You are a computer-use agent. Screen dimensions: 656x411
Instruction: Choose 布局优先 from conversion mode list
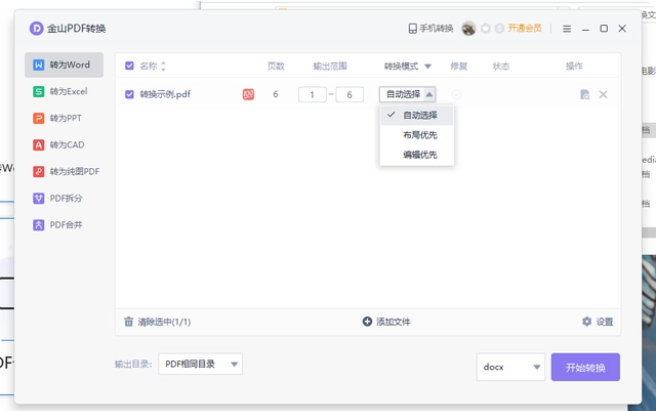[420, 135]
